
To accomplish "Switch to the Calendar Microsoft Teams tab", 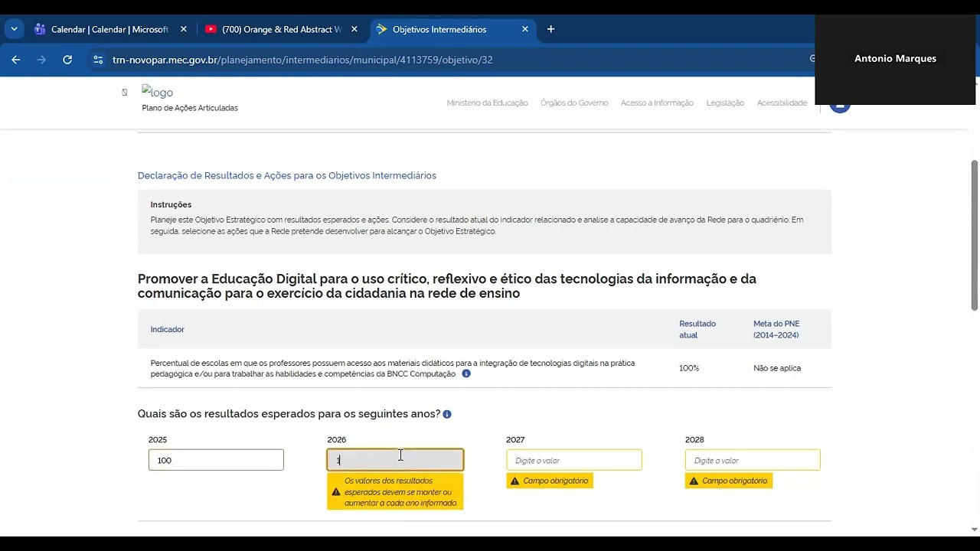I will click(109, 29).
